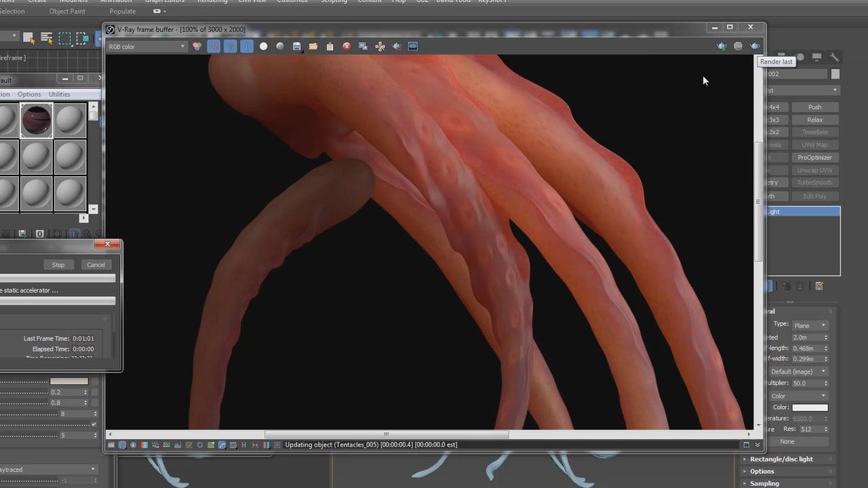The width and height of the screenshot is (868, 488).
Task: Select the dark red material sample sphere
Action: (x=37, y=121)
